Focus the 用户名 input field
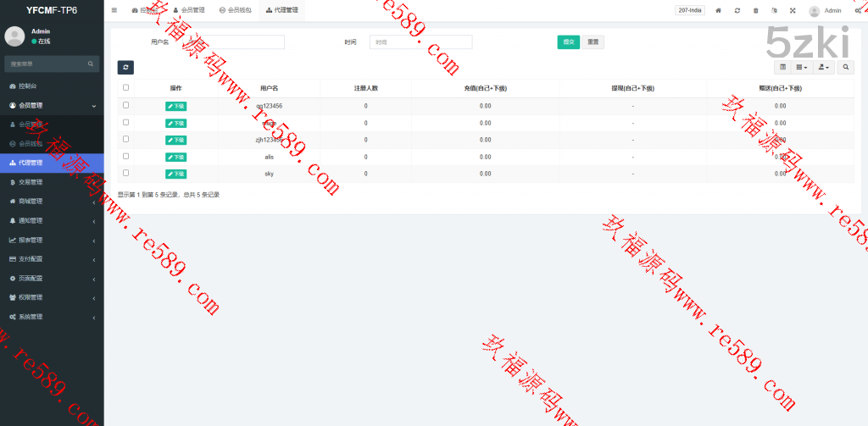 pyautogui.click(x=235, y=42)
